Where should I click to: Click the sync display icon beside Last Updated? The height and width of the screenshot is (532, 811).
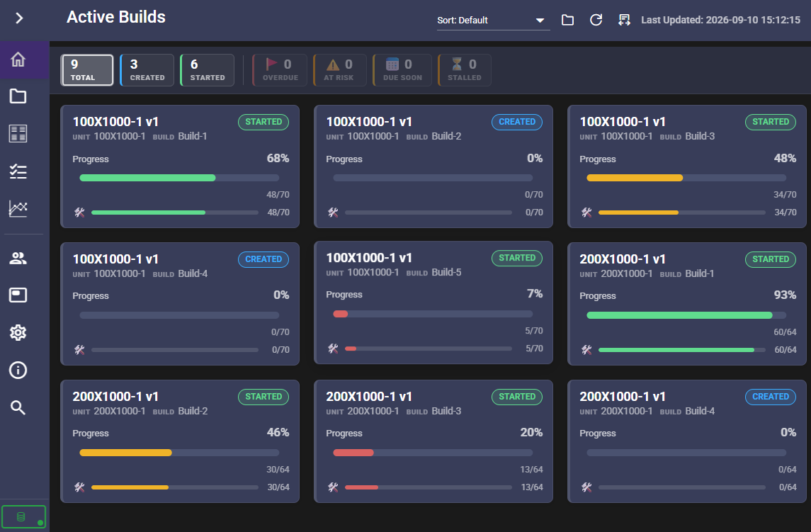click(x=624, y=20)
